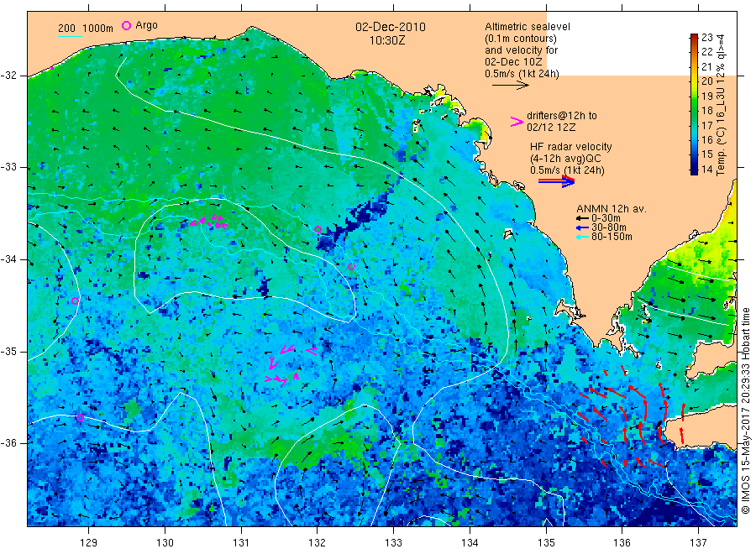This screenshot has height=554, width=756.
Task: Click the red HF radar arrows near 136°E
Action: pos(631,418)
